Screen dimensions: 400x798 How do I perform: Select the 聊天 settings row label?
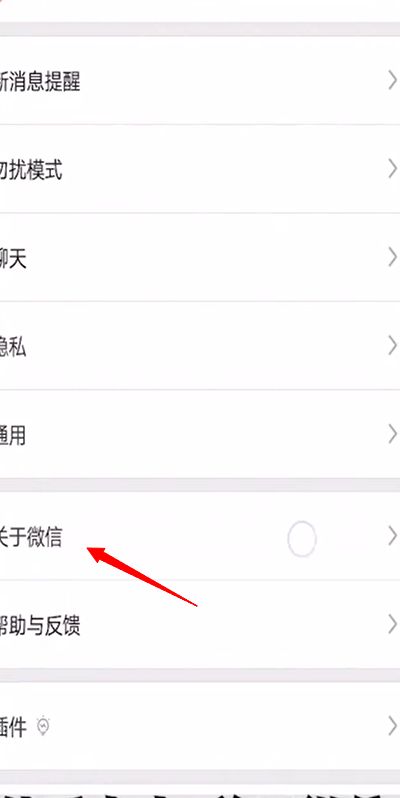[13, 259]
